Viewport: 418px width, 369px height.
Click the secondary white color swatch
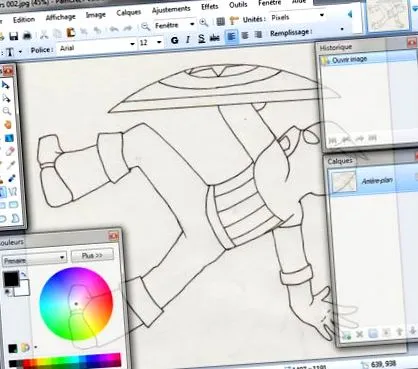(23, 289)
